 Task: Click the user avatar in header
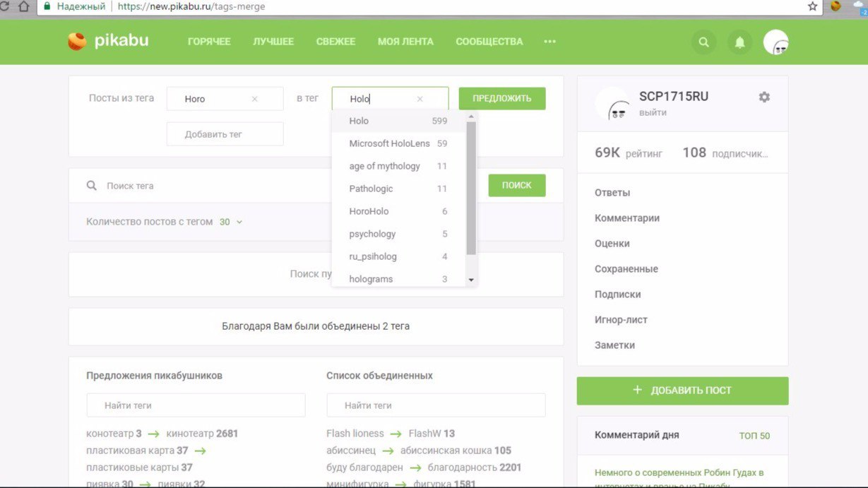[x=775, y=42]
